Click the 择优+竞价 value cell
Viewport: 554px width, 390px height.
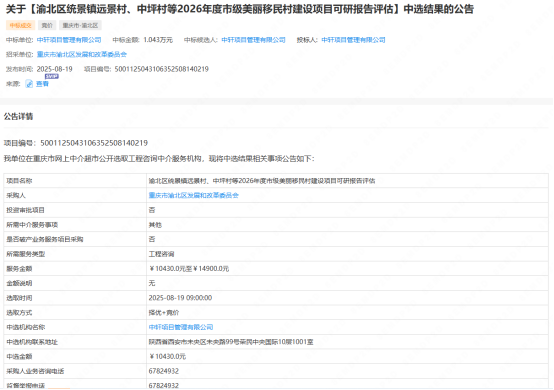coord(347,313)
